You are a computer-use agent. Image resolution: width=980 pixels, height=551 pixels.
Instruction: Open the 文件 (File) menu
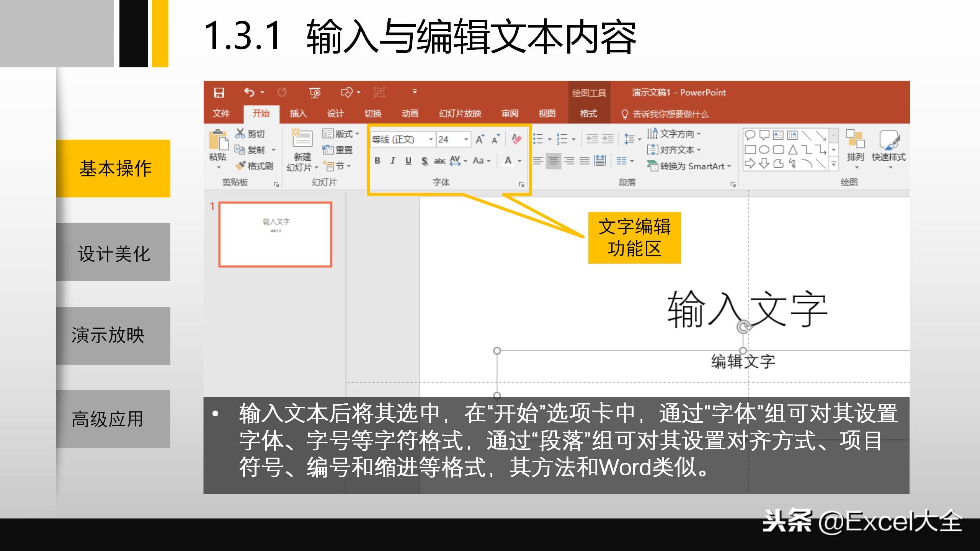pos(221,114)
